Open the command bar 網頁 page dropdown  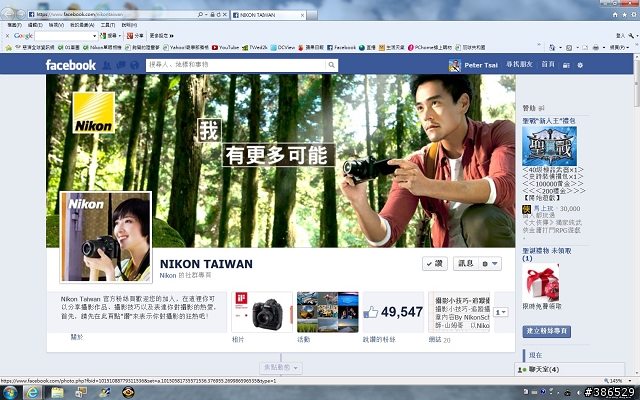[619, 48]
